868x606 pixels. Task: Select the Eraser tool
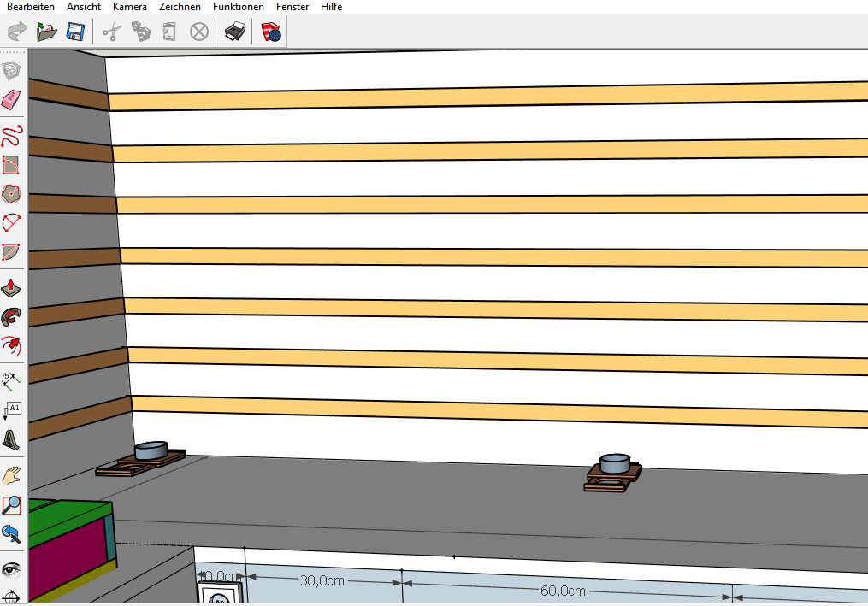(12, 101)
